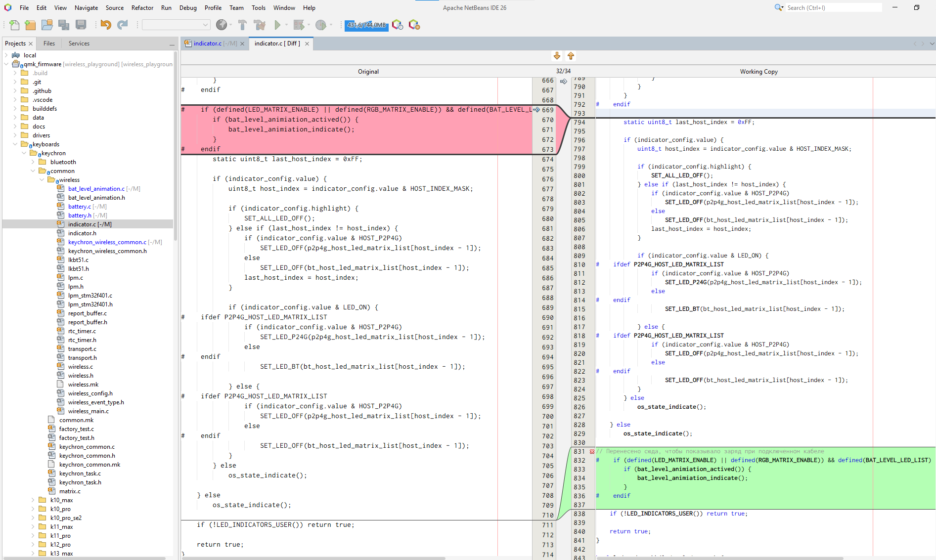This screenshot has height=560, width=936.
Task: Switch to the Files tab
Action: point(49,43)
